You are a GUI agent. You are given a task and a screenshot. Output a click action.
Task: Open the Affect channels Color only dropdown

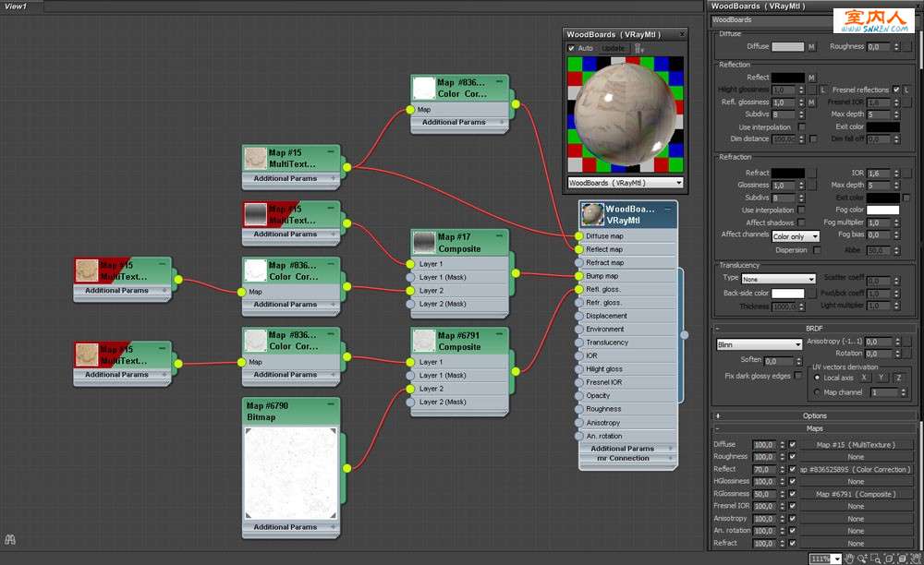point(796,236)
